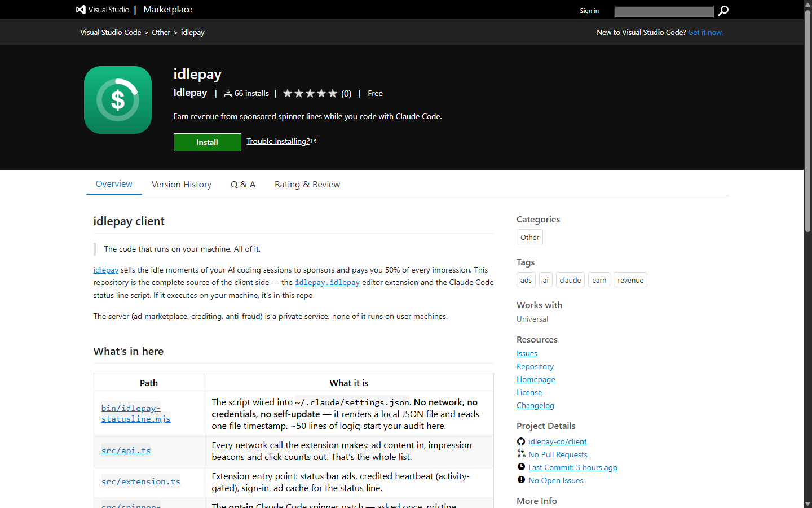812x508 pixels.
Task: Open the No Open Issues link
Action: (556, 481)
